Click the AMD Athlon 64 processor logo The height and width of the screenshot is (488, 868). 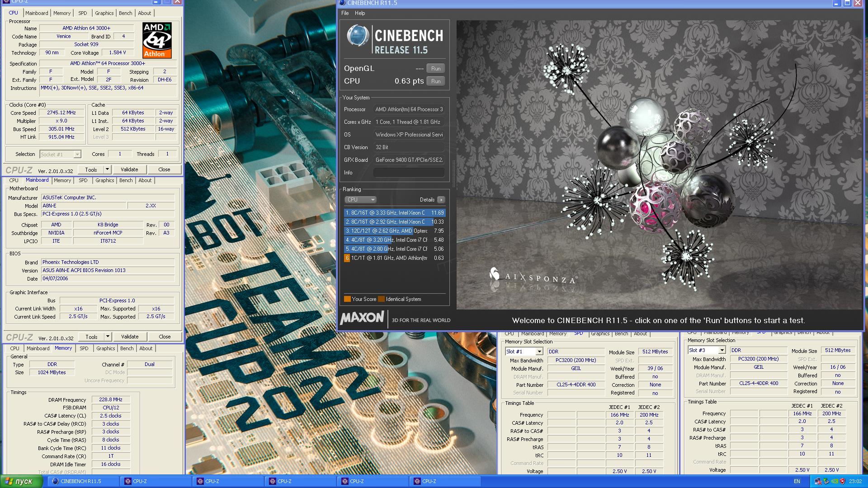pyautogui.click(x=157, y=41)
